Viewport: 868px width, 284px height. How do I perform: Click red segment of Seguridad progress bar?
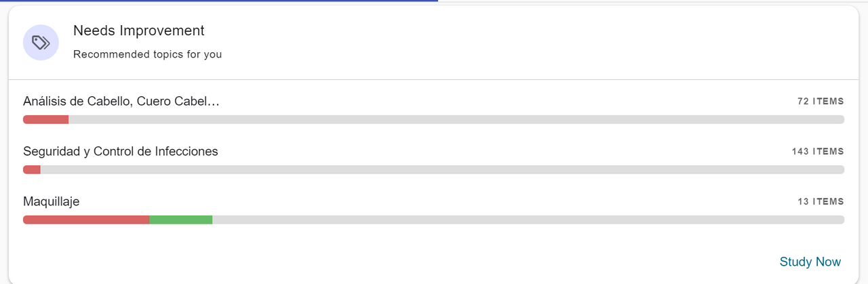coord(32,169)
